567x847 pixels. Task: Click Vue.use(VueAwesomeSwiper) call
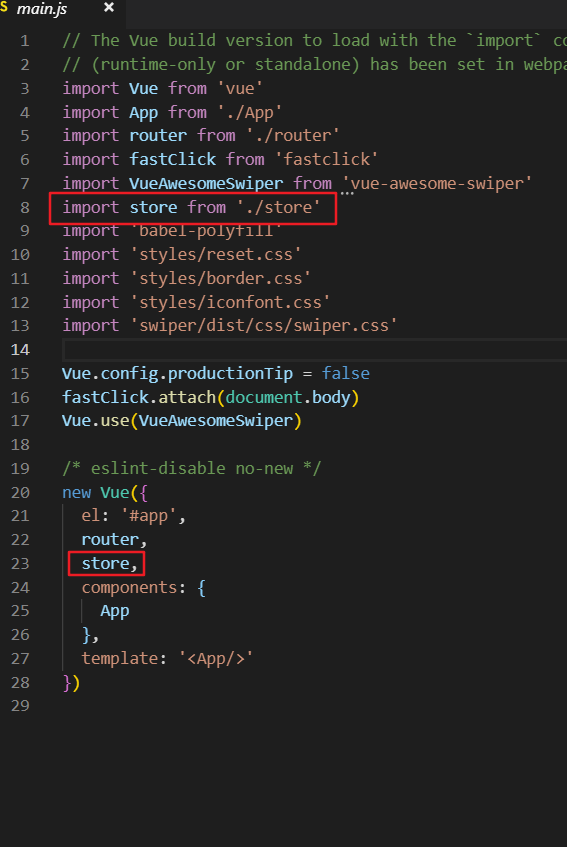tap(182, 421)
